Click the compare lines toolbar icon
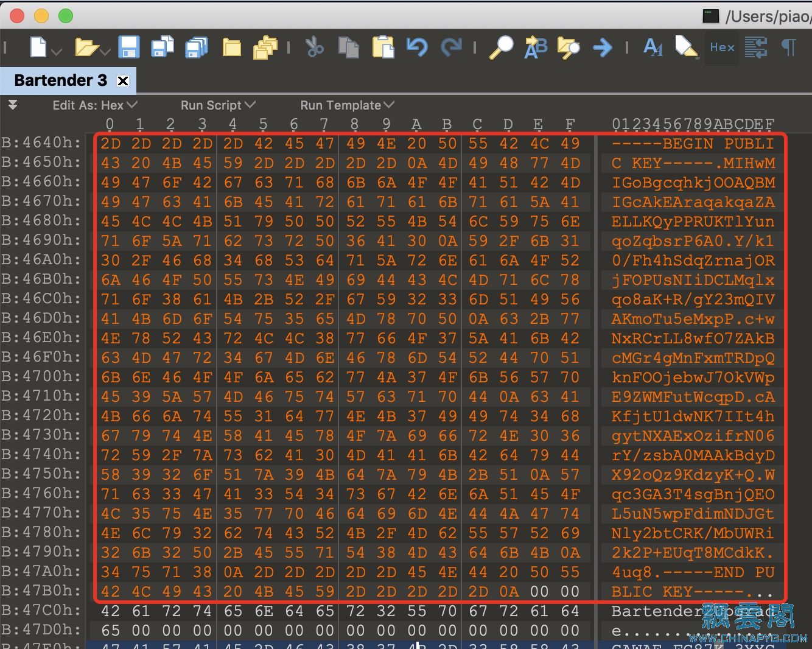The image size is (812, 649). pyautogui.click(x=755, y=47)
